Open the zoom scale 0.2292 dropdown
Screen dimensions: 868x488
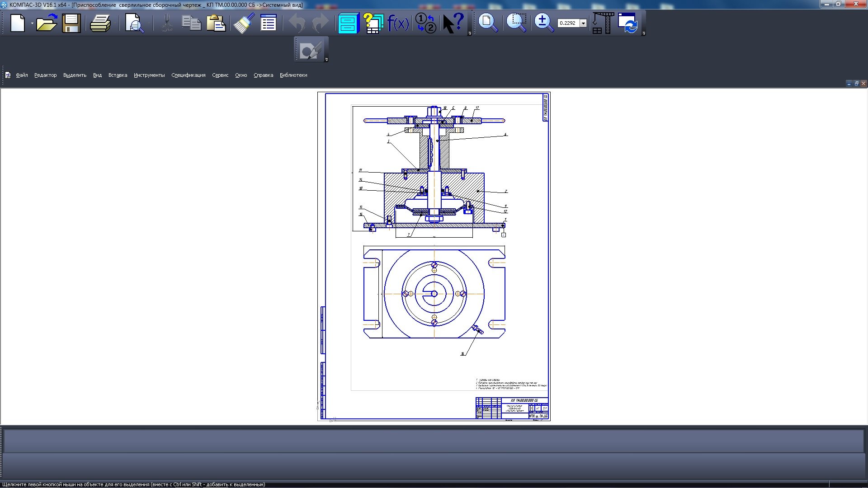click(x=583, y=23)
